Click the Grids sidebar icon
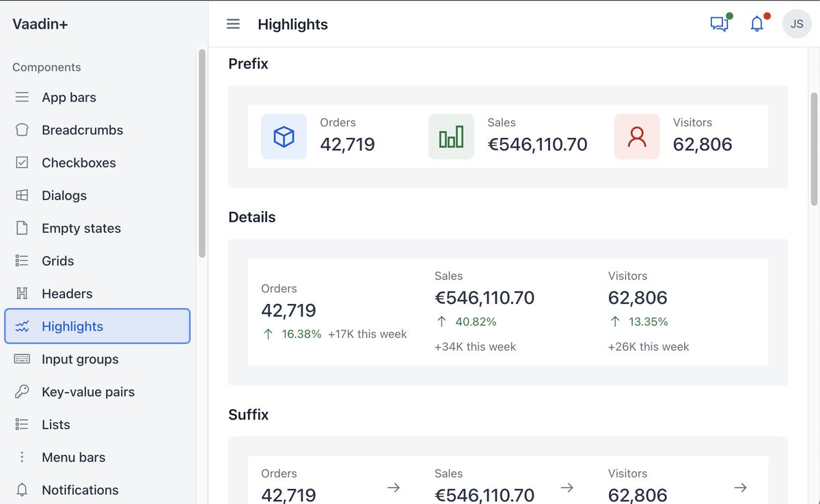This screenshot has height=504, width=820. (22, 261)
